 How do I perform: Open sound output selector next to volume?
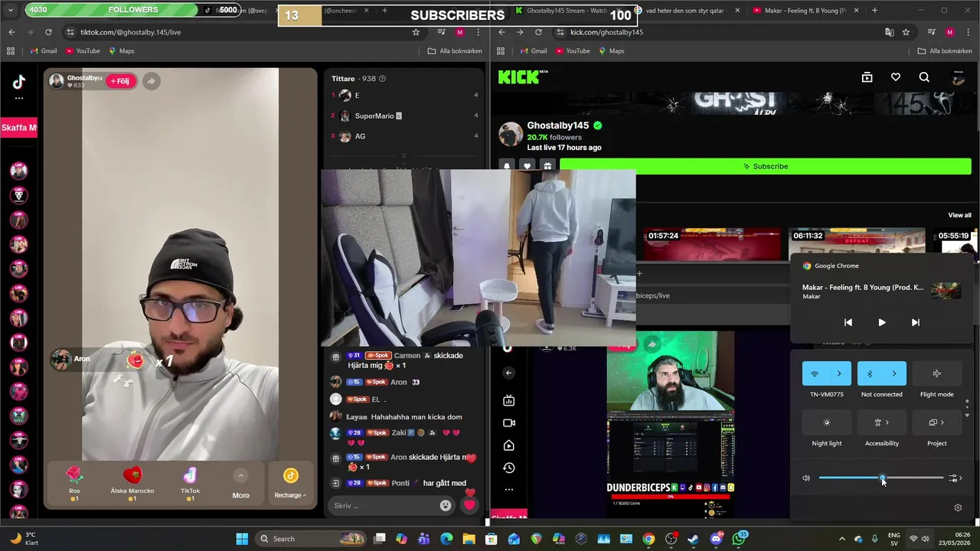955,478
